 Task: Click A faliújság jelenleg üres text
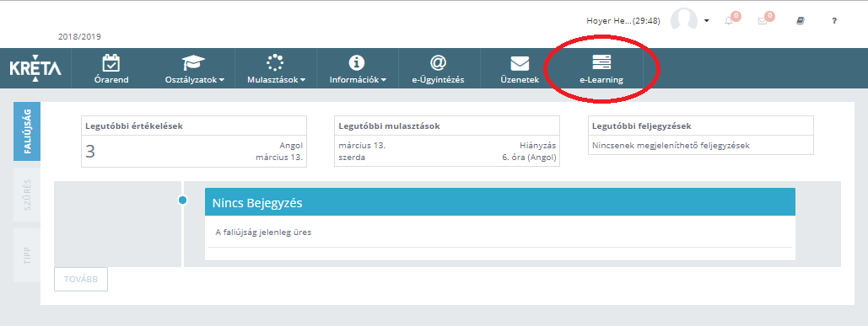pyautogui.click(x=263, y=232)
